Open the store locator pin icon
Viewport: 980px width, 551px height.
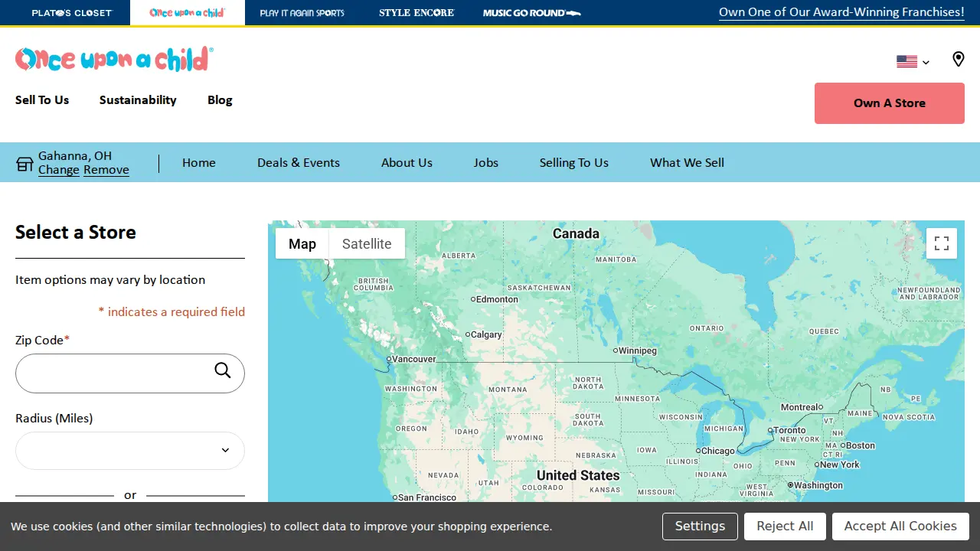point(958,60)
